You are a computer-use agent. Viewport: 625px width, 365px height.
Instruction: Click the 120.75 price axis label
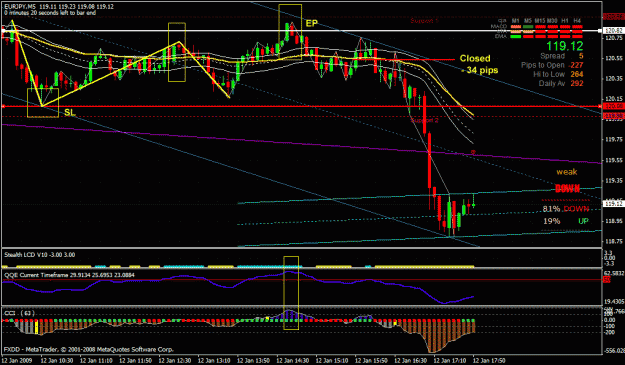coord(614,38)
